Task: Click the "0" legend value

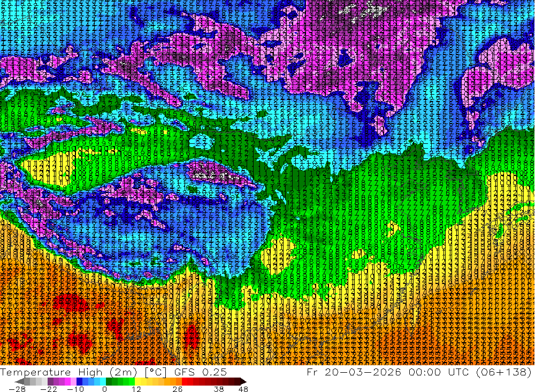Action: [x=105, y=389]
